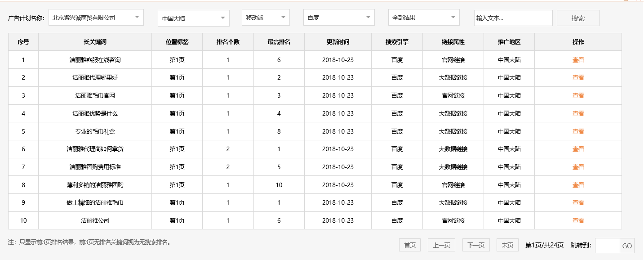
Task: Open the 移动端 device dropdown
Action: 265,17
